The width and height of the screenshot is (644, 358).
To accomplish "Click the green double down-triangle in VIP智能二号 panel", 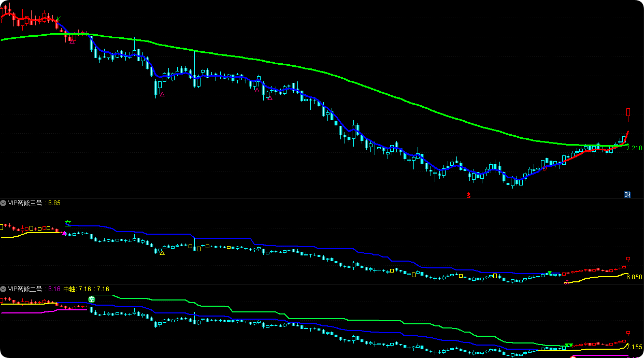I will pyautogui.click(x=569, y=346).
